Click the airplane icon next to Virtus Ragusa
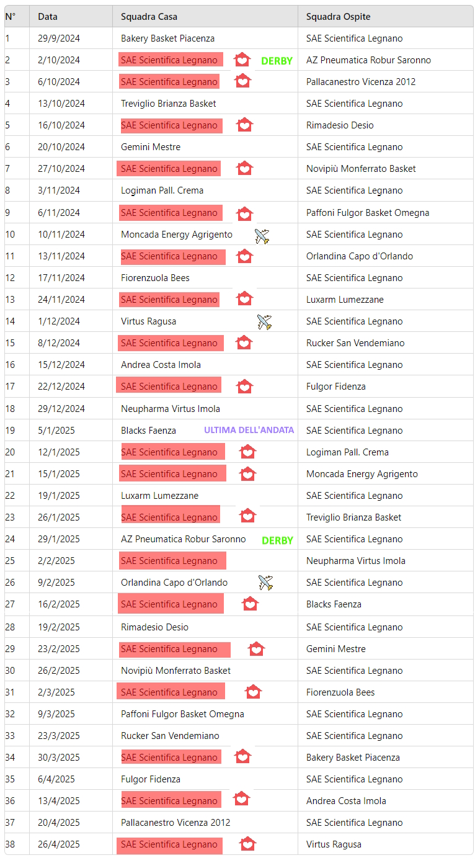This screenshot has width=475, height=868. tap(265, 322)
